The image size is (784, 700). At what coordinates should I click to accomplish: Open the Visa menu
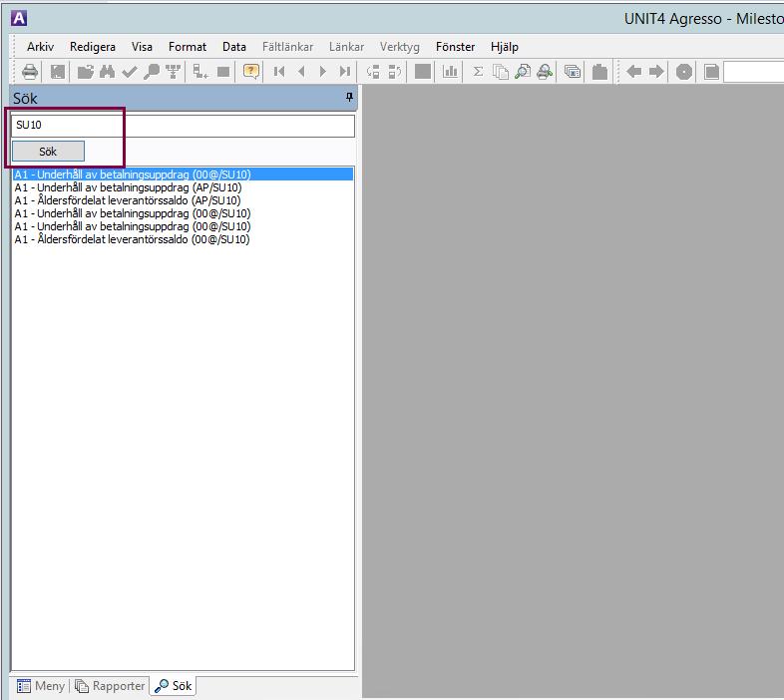(x=142, y=47)
